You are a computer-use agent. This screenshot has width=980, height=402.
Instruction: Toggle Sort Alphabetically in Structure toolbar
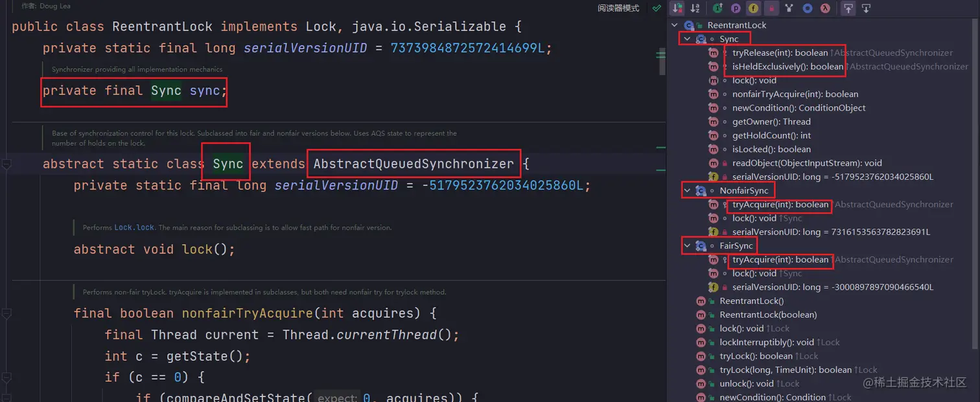pos(695,8)
